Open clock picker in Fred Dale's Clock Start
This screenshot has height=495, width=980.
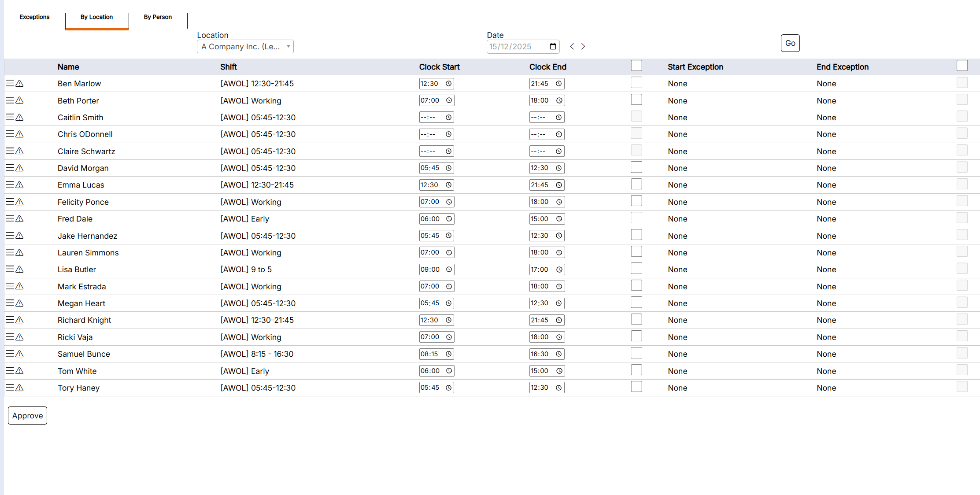point(448,219)
